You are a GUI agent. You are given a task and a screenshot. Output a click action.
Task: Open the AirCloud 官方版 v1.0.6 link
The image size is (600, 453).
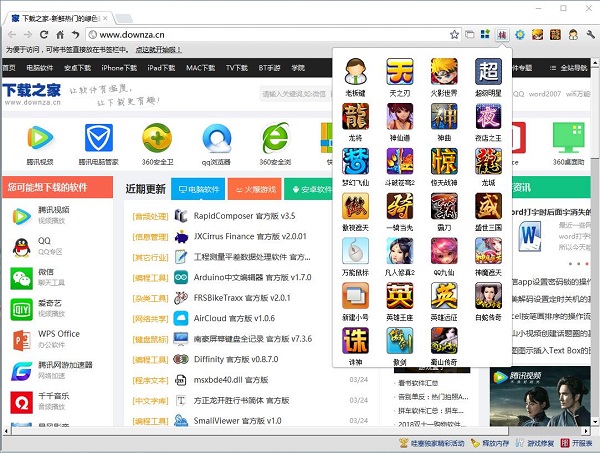234,318
